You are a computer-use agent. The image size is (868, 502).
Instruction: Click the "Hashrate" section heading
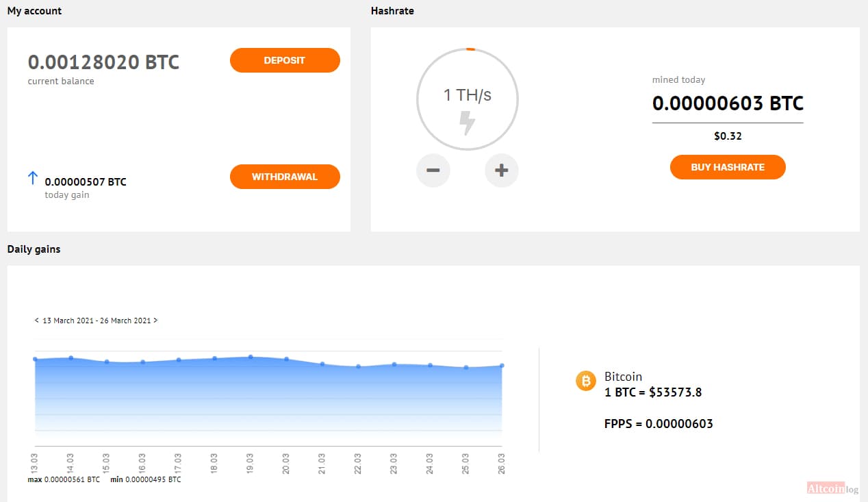(x=392, y=11)
